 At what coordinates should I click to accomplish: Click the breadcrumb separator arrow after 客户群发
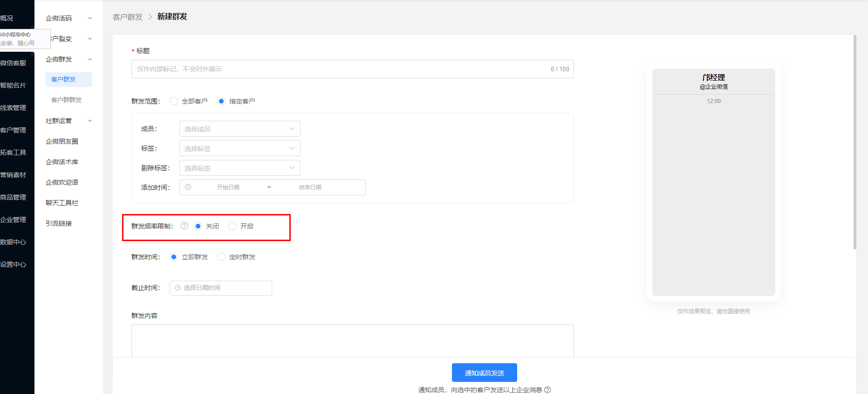click(150, 17)
